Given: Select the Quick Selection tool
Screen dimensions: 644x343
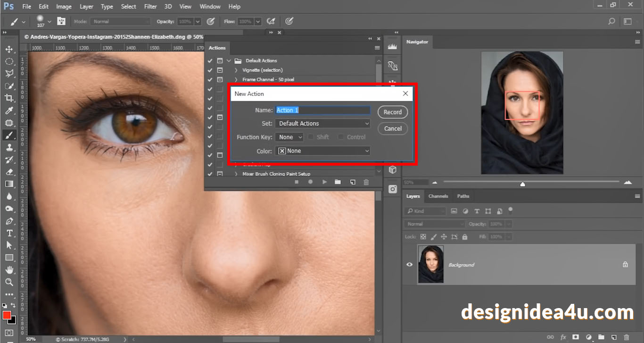Looking at the screenshot, I should (x=9, y=86).
